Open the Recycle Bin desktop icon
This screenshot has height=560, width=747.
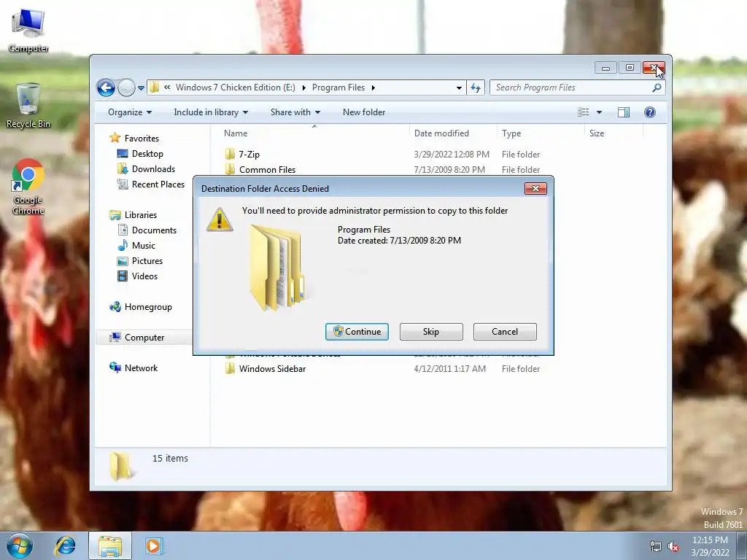[x=28, y=106]
